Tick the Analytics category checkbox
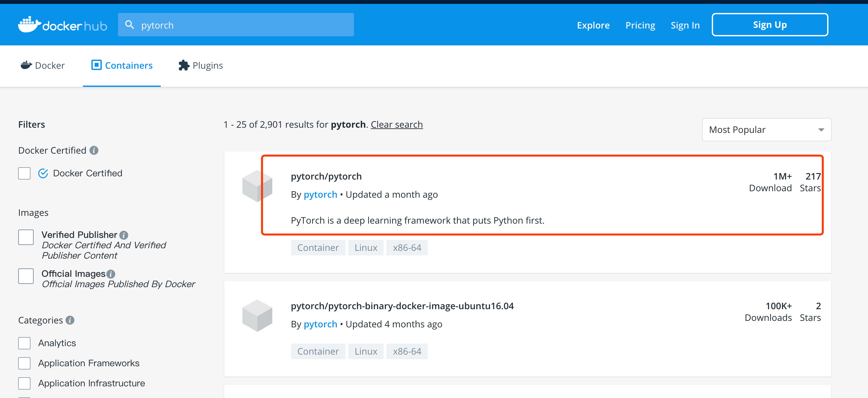This screenshot has width=868, height=398. (24, 343)
